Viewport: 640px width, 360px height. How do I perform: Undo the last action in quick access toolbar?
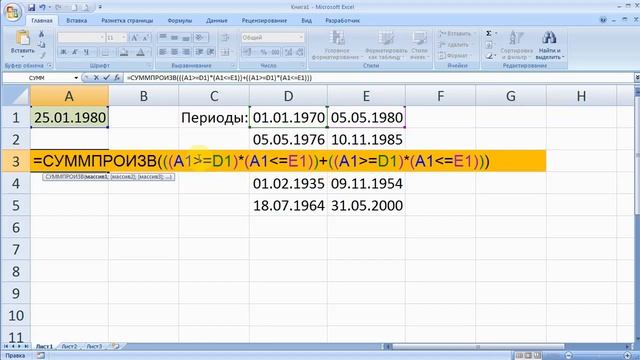tap(42, 7)
